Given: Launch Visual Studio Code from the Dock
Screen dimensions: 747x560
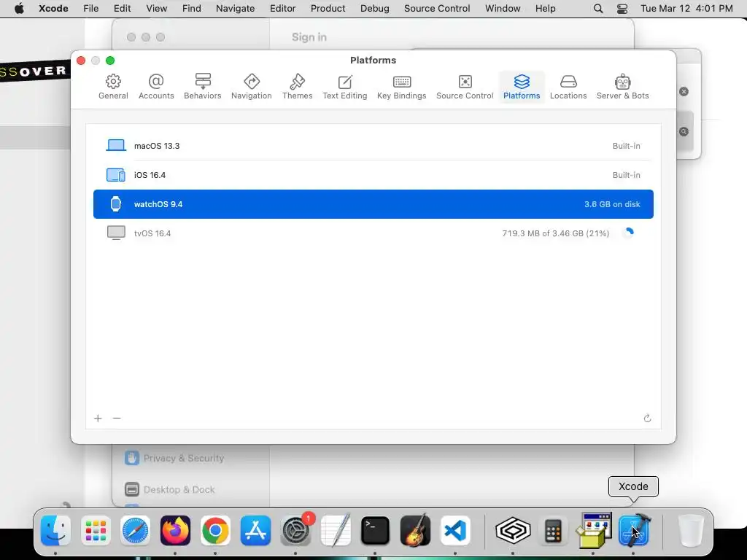Looking at the screenshot, I should pyautogui.click(x=455, y=530).
